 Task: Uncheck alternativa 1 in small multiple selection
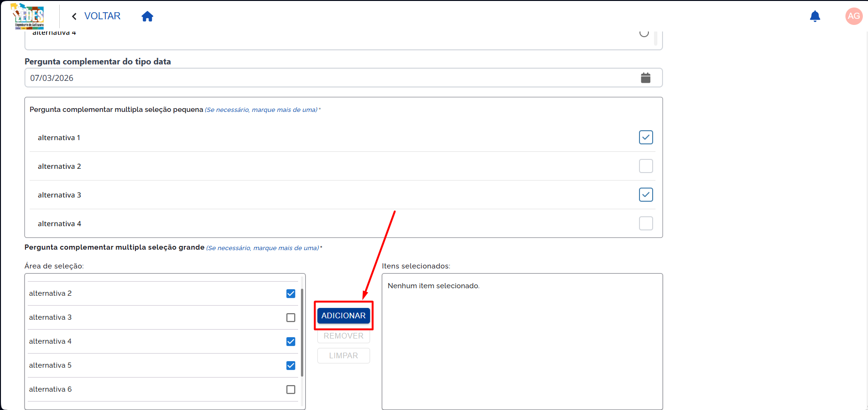(x=646, y=137)
